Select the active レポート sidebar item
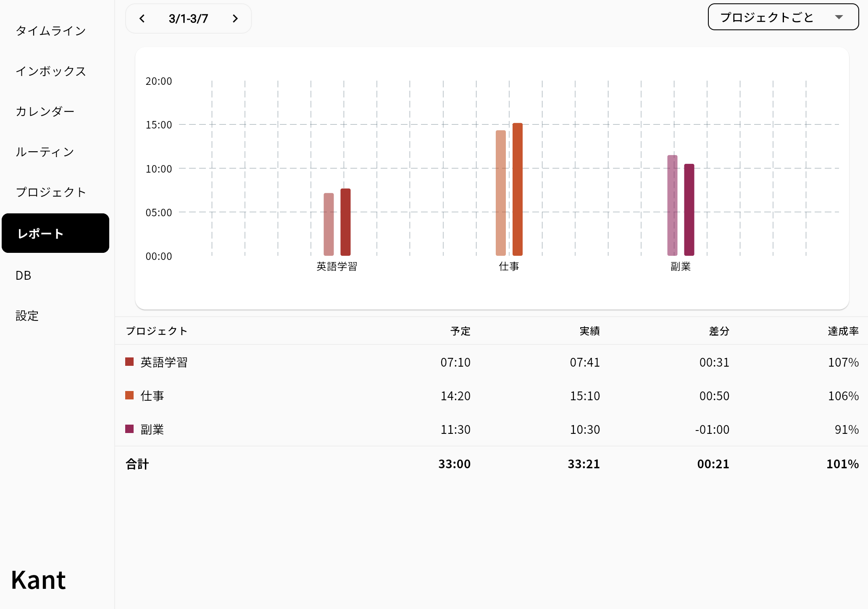 (55, 233)
